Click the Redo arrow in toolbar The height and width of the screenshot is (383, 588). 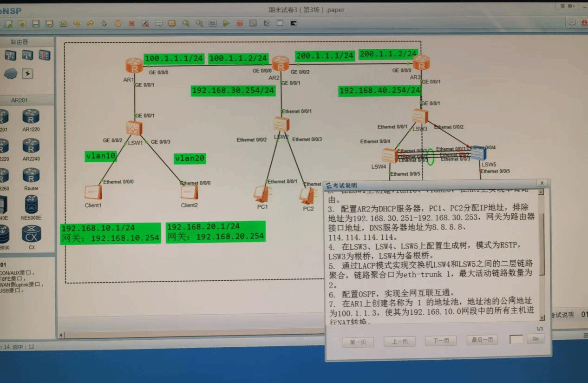[x=91, y=23]
